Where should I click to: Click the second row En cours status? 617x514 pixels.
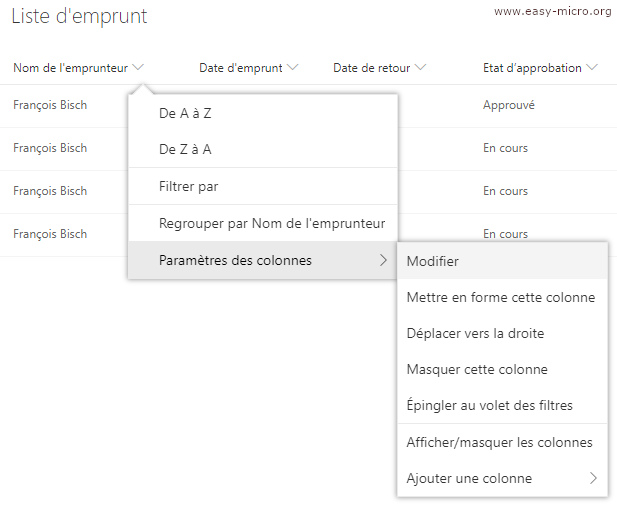point(505,148)
